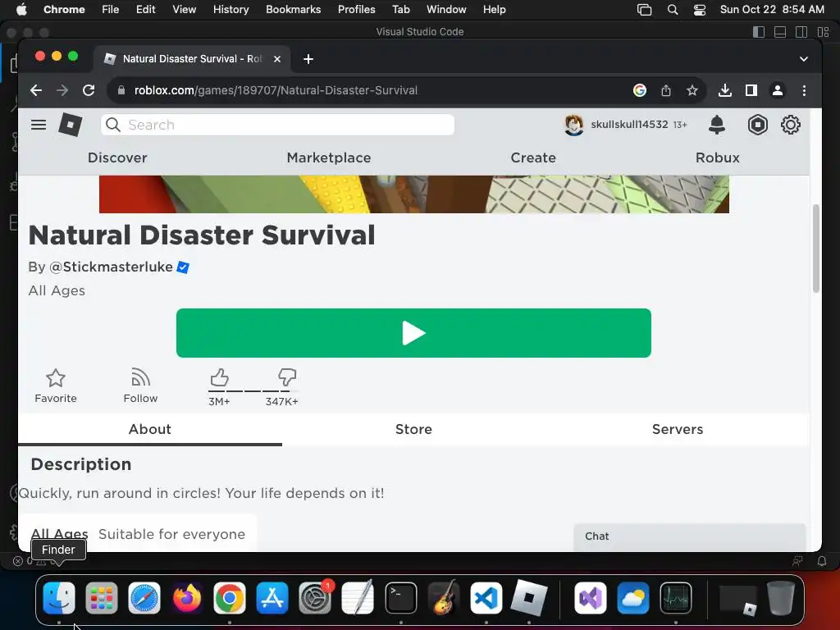Screen dimensions: 840x630
Task: Click the green Play button
Action: coord(413,333)
